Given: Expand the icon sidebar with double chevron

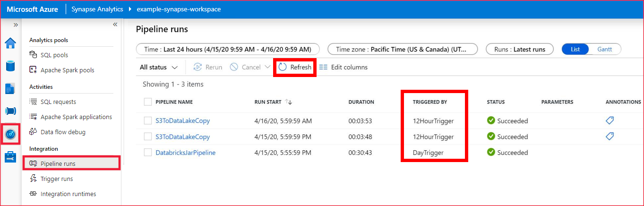Looking at the screenshot, I should coord(16,25).
